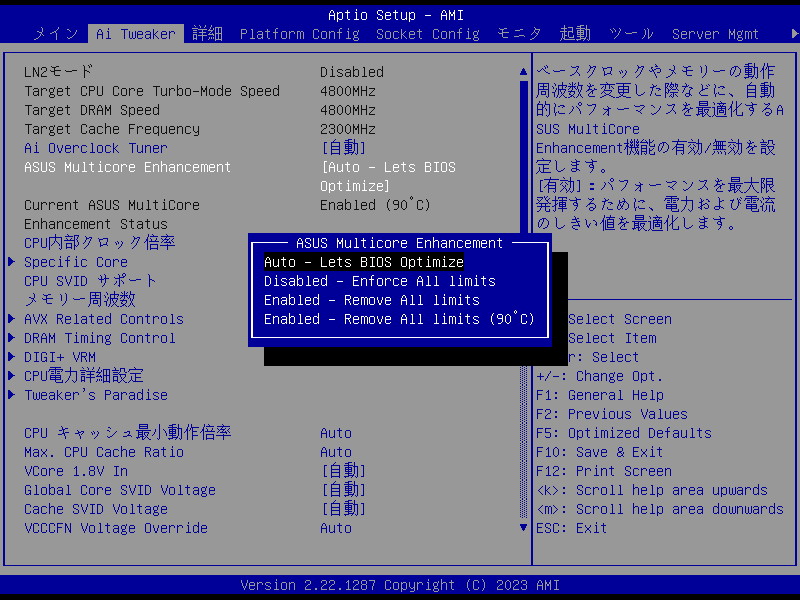Select Max. CPU Cache Ratio setting

coord(104,452)
